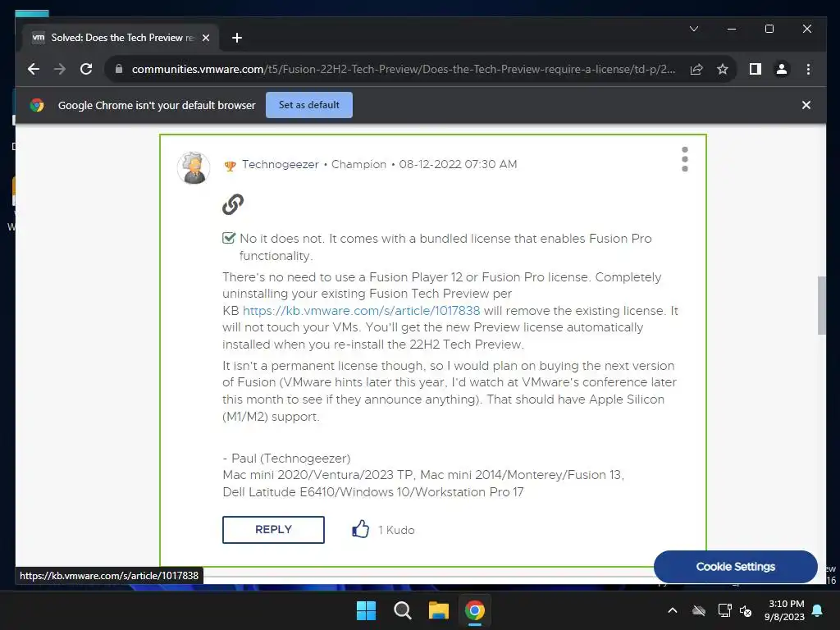The height and width of the screenshot is (630, 840).
Task: Click the accepted solution checkmark icon
Action: pyautogui.click(x=229, y=238)
